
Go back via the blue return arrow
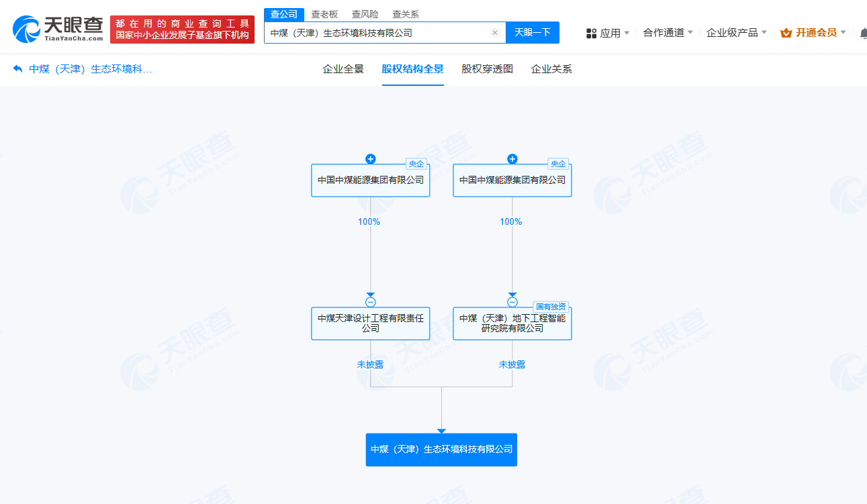point(18,68)
